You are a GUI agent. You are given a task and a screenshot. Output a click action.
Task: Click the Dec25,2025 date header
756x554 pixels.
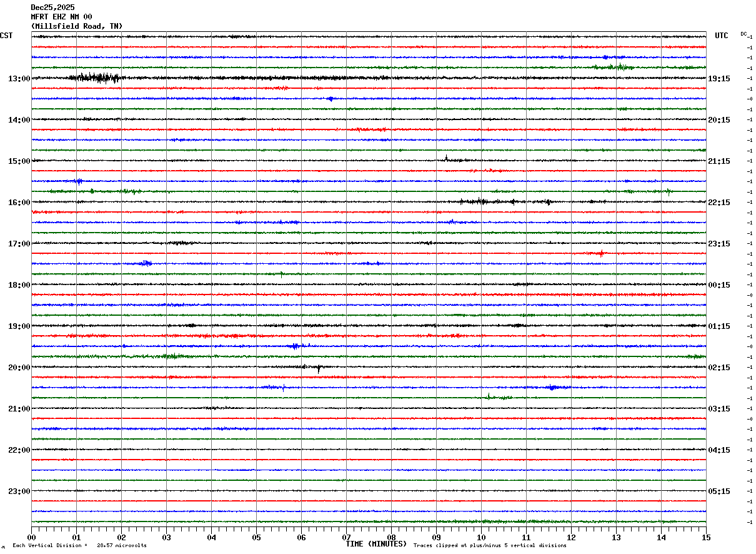click(52, 8)
